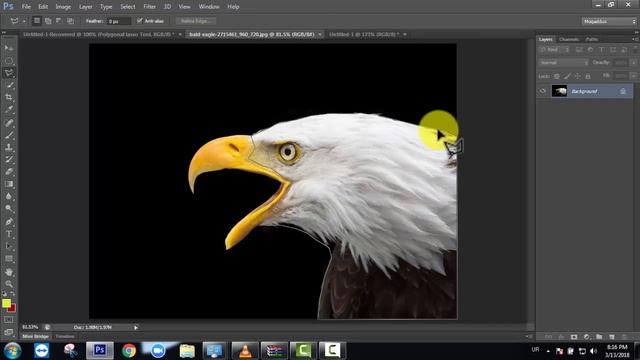Toggle Lock image pixels brush icon
The image size is (640, 360).
coord(567,76)
